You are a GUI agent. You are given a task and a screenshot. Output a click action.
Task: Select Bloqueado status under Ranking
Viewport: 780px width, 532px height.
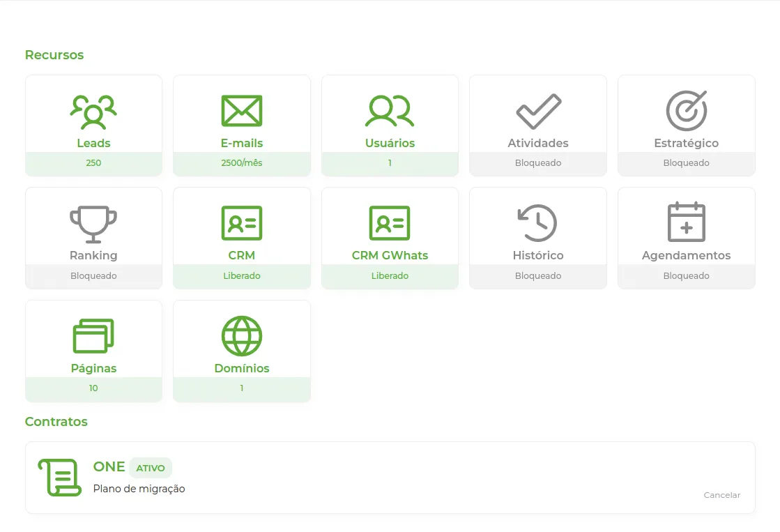tap(93, 275)
